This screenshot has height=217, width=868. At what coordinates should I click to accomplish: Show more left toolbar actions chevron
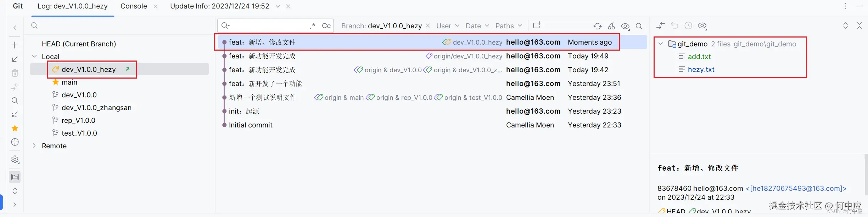tap(15, 205)
